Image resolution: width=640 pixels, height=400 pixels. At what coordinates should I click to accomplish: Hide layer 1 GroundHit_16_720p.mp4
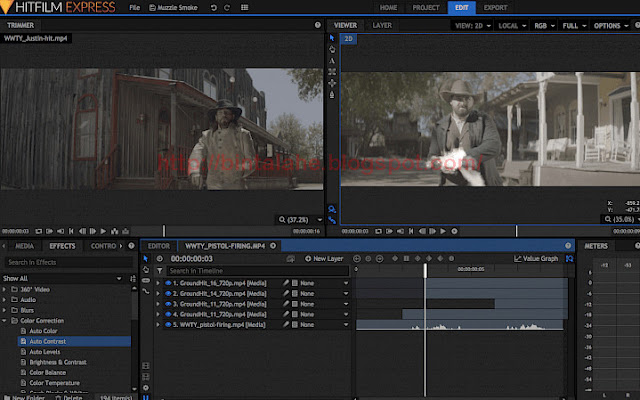[x=168, y=283]
